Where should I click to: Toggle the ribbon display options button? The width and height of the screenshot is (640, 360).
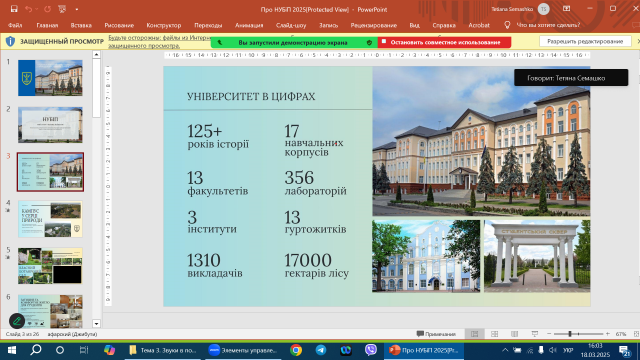pyautogui.click(x=567, y=9)
